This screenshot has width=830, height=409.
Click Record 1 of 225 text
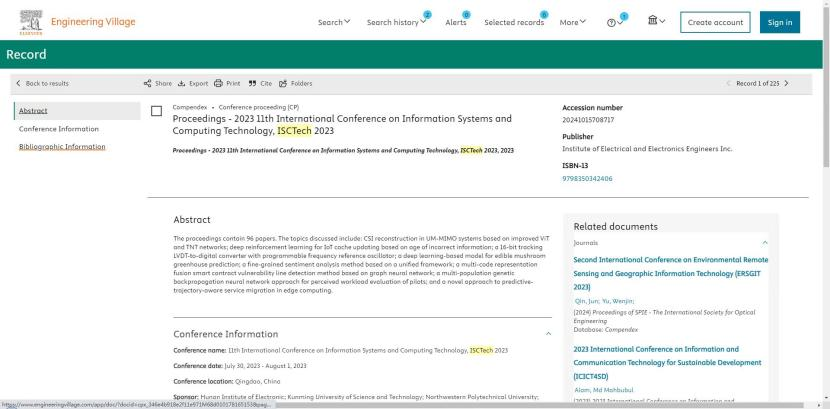757,84
